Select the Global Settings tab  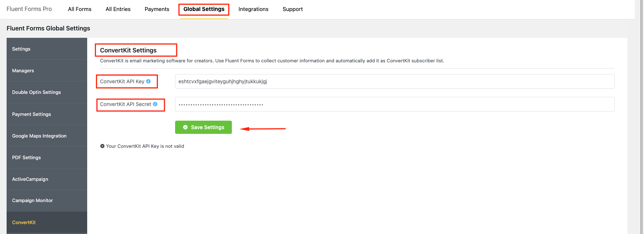click(204, 9)
